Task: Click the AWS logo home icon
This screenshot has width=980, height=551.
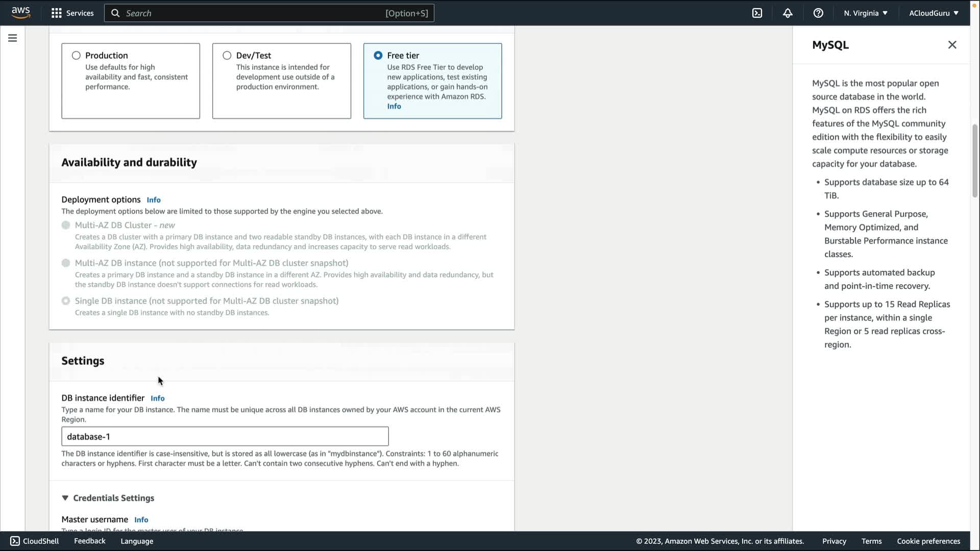Action: (x=21, y=12)
